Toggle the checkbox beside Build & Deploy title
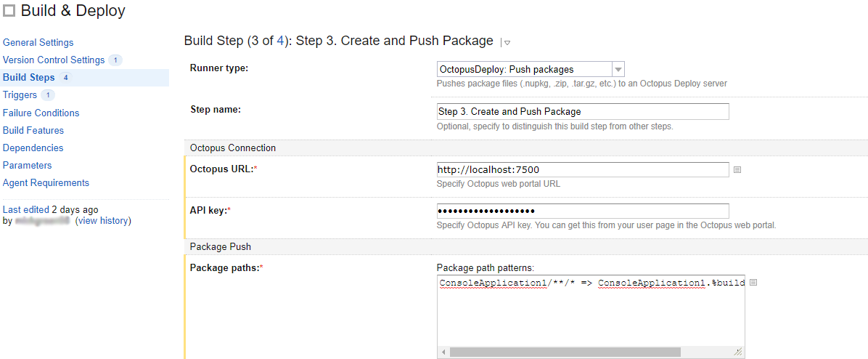This screenshot has width=868, height=359. click(9, 11)
